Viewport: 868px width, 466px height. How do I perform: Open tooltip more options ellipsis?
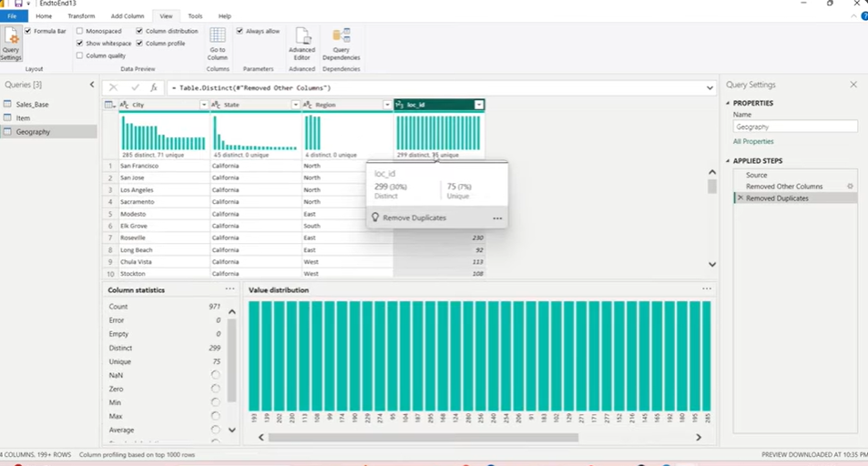pos(497,218)
